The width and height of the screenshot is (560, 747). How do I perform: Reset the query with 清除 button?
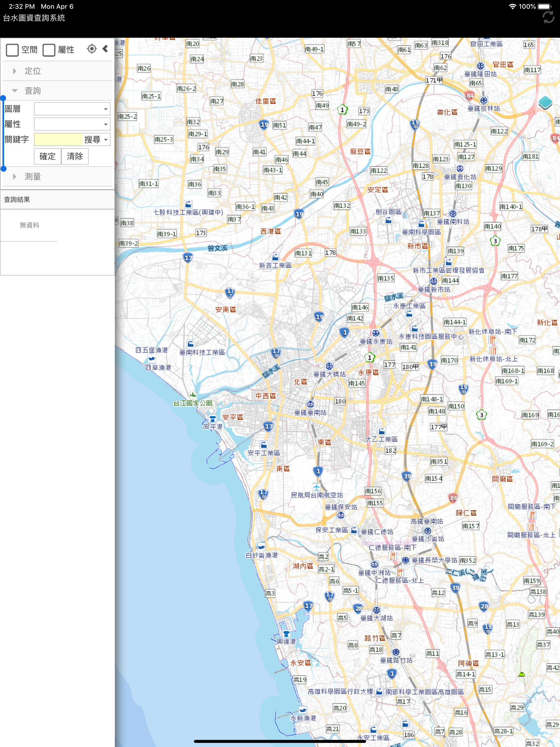(75, 156)
